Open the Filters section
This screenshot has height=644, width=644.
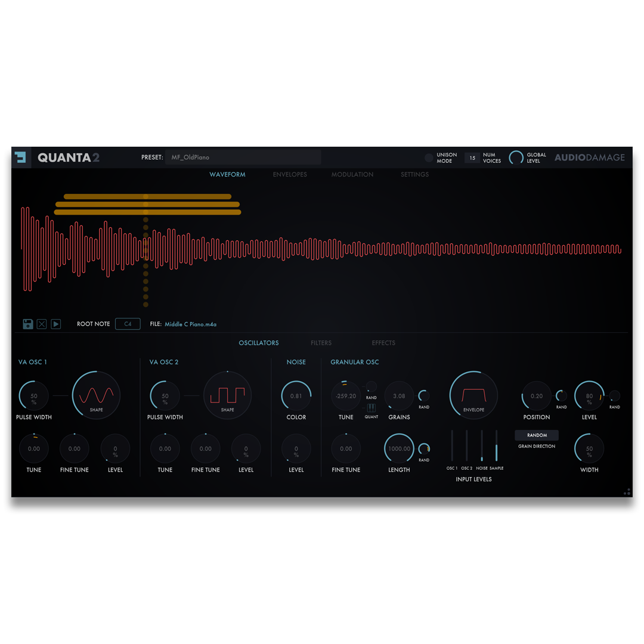click(321, 343)
